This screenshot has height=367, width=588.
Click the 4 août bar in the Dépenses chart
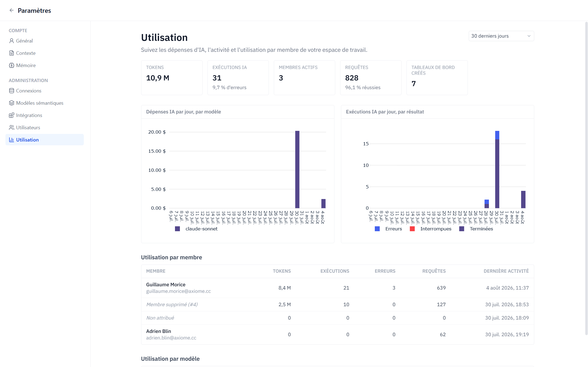point(323,204)
